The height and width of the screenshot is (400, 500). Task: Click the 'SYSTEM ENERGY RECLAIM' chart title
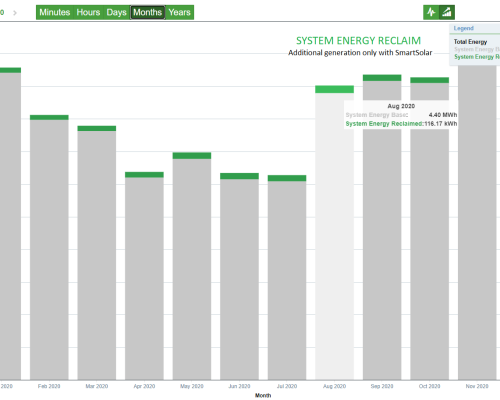(x=358, y=41)
